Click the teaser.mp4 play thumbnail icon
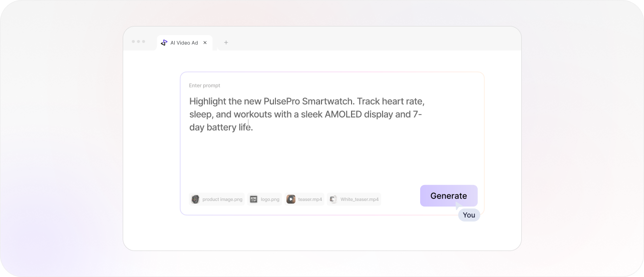Viewport: 644px width, 277px height. click(291, 199)
